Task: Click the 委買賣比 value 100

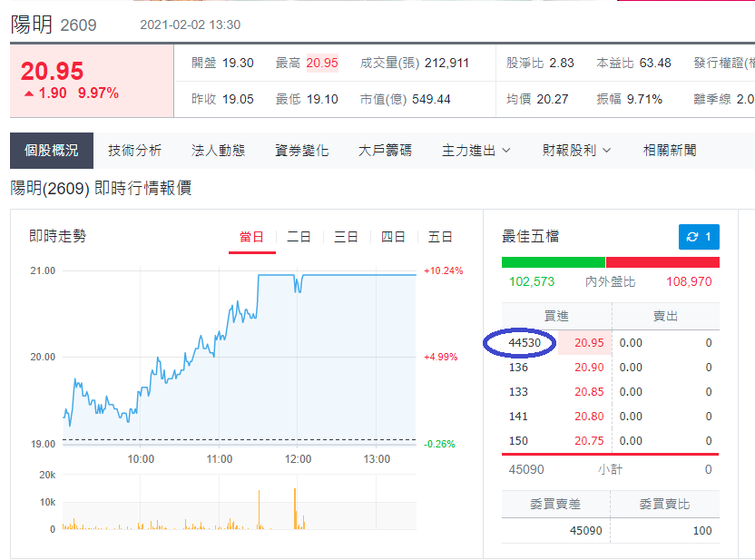Action: click(x=702, y=531)
